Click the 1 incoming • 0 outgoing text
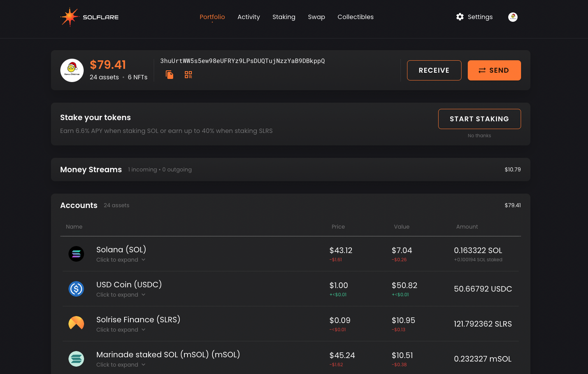 (x=160, y=170)
